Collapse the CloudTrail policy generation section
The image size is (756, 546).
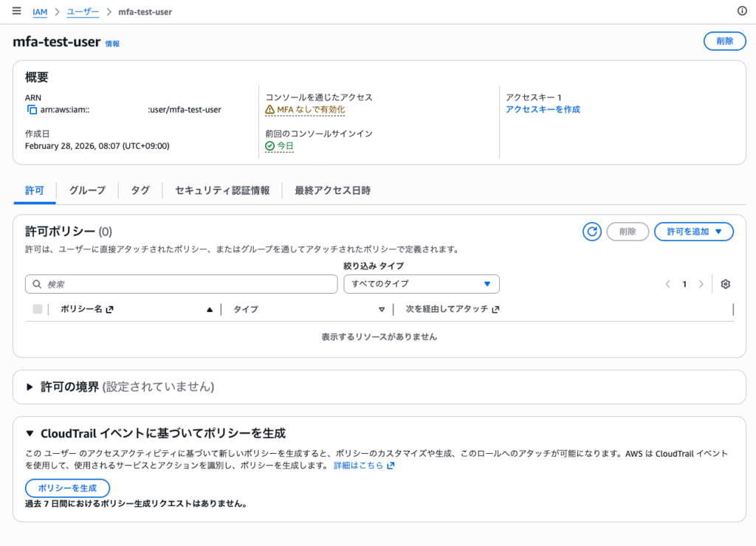coord(30,433)
